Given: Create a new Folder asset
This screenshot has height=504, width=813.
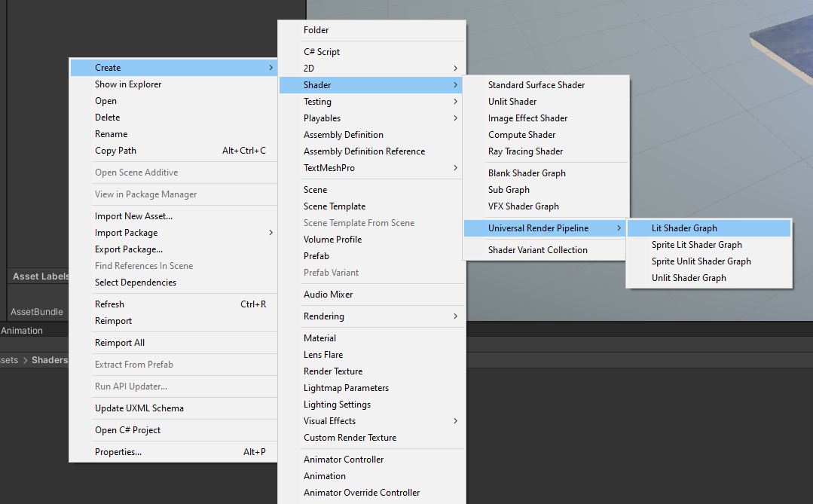Looking at the screenshot, I should [x=316, y=30].
